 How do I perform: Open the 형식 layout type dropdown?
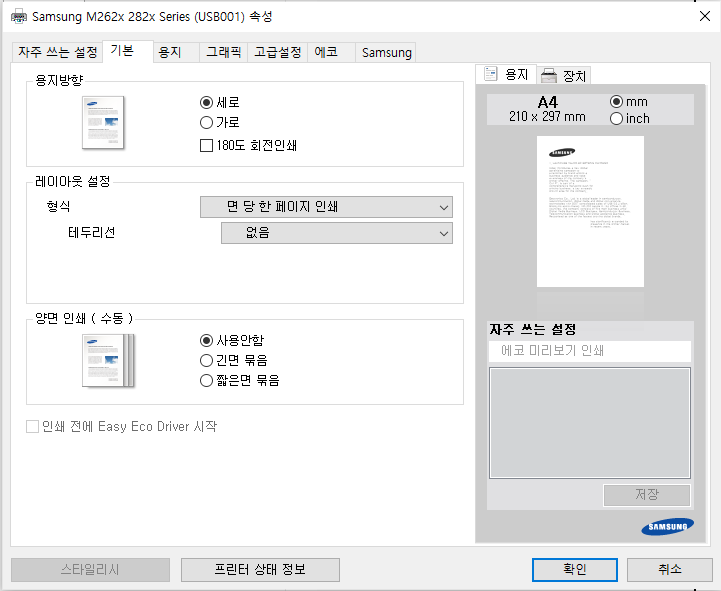[326, 207]
